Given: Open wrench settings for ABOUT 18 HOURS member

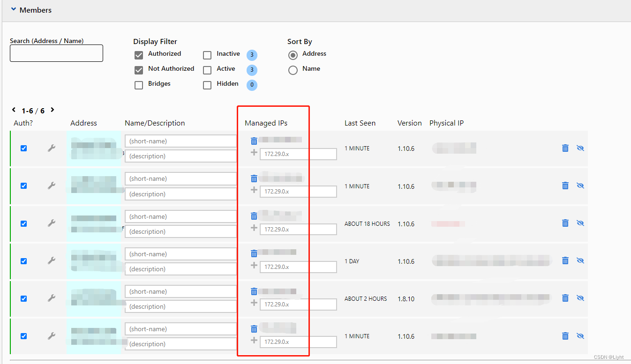Looking at the screenshot, I should [52, 223].
